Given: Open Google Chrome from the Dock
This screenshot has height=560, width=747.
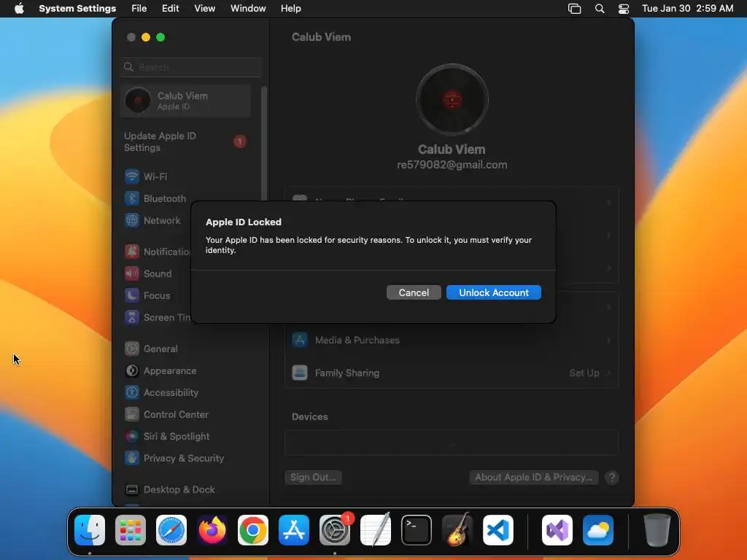Looking at the screenshot, I should click(x=253, y=529).
